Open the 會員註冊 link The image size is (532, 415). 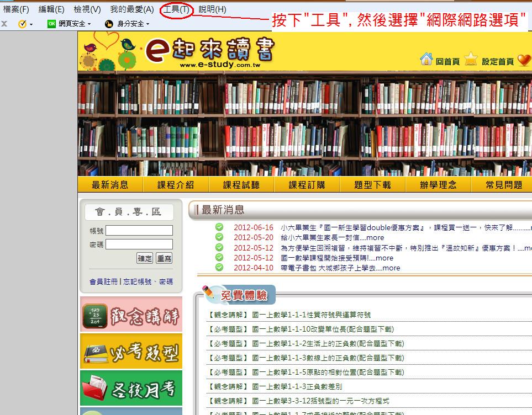103,282
